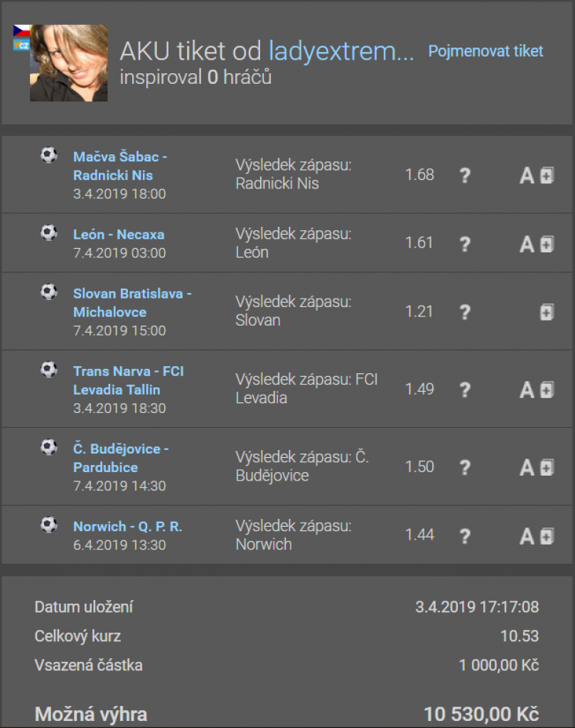Open the León - Necaxa match link
Image resolution: width=575 pixels, height=728 pixels.
coord(119,234)
